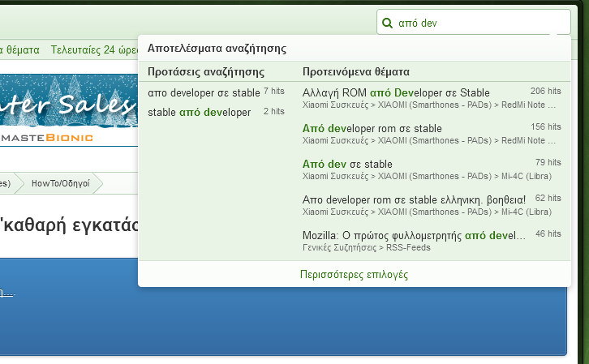The width and height of the screenshot is (589, 364).
Task: Click the "Προτεινόμενα θέματα" column heading
Action: coord(355,72)
